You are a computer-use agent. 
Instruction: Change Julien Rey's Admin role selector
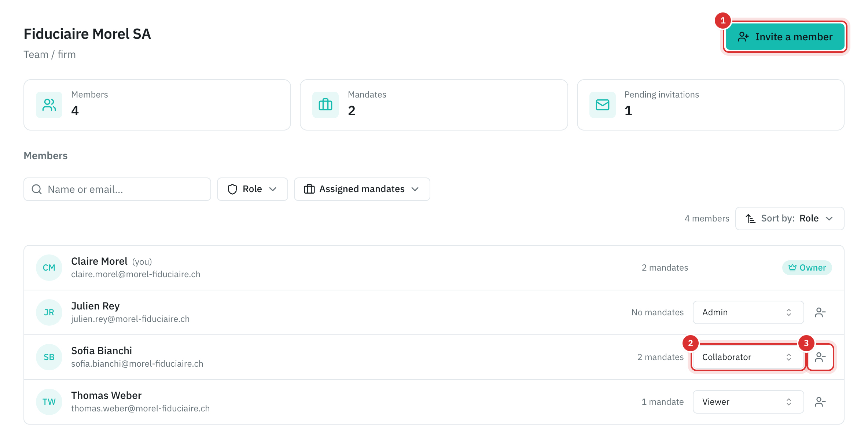tap(748, 312)
